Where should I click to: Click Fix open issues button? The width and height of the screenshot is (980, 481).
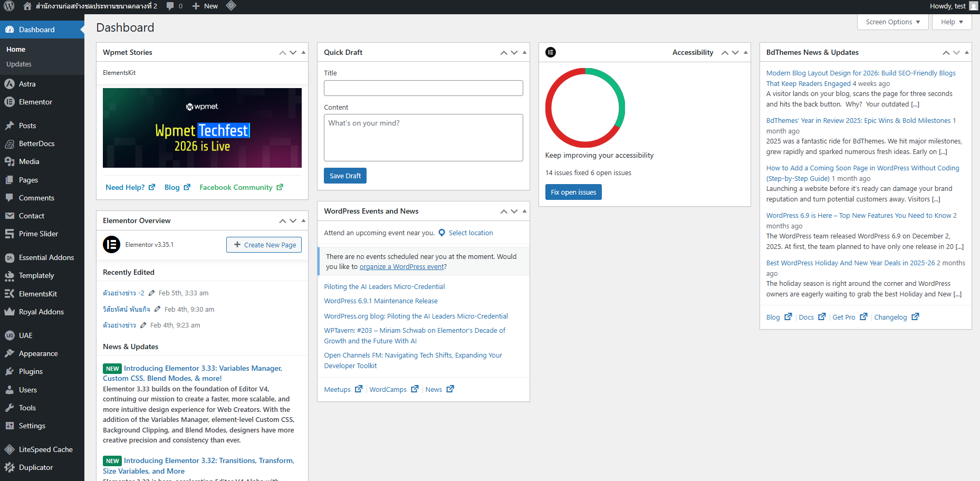(573, 192)
